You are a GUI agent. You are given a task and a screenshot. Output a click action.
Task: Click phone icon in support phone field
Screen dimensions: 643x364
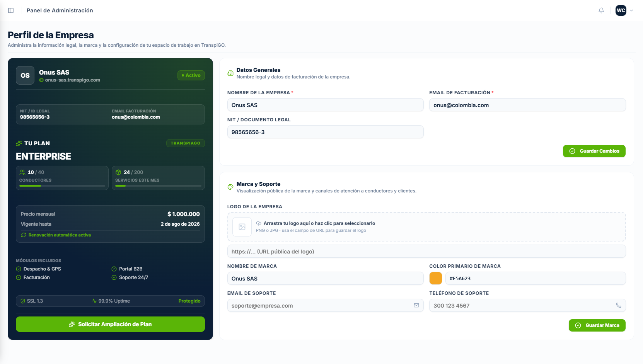coord(619,305)
